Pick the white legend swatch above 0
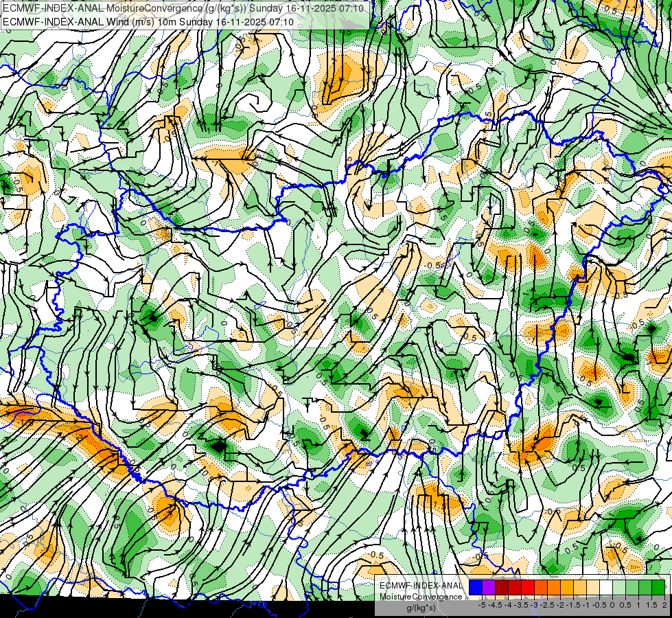Image resolution: width=672 pixels, height=618 pixels. pos(606,587)
